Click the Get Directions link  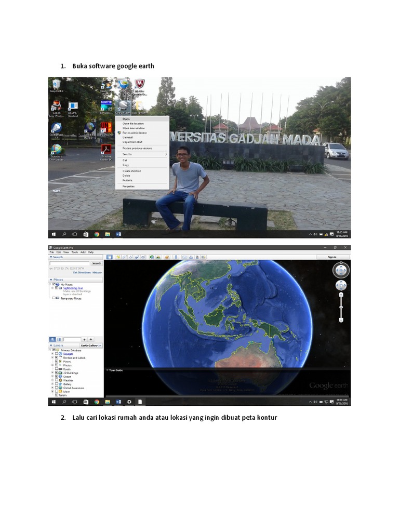[82, 272]
